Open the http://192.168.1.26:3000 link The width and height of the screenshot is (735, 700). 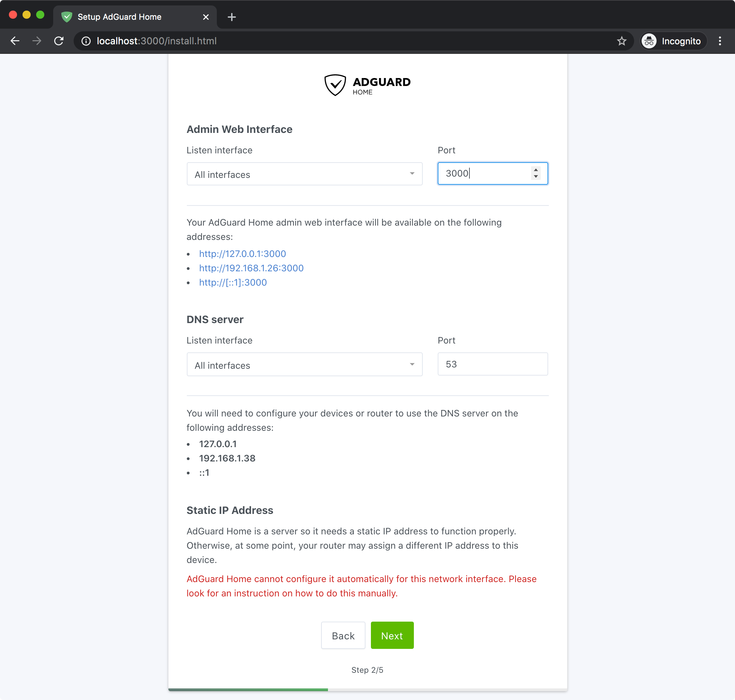[x=251, y=268]
